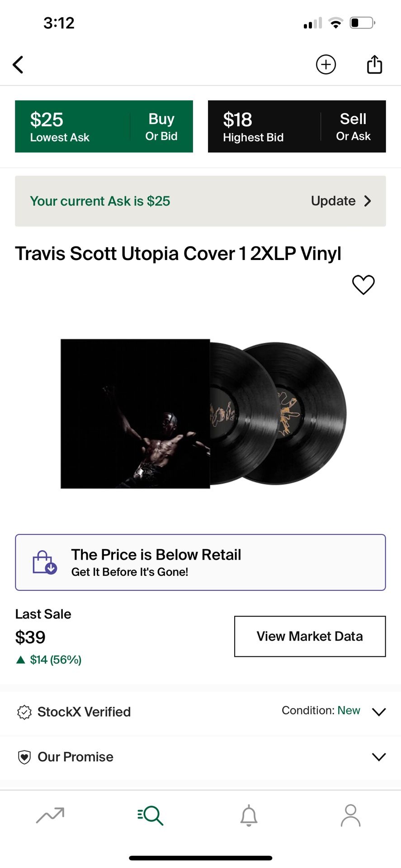Open notifications bell icon
Image resolution: width=401 pixels, height=868 pixels.
pyautogui.click(x=249, y=815)
